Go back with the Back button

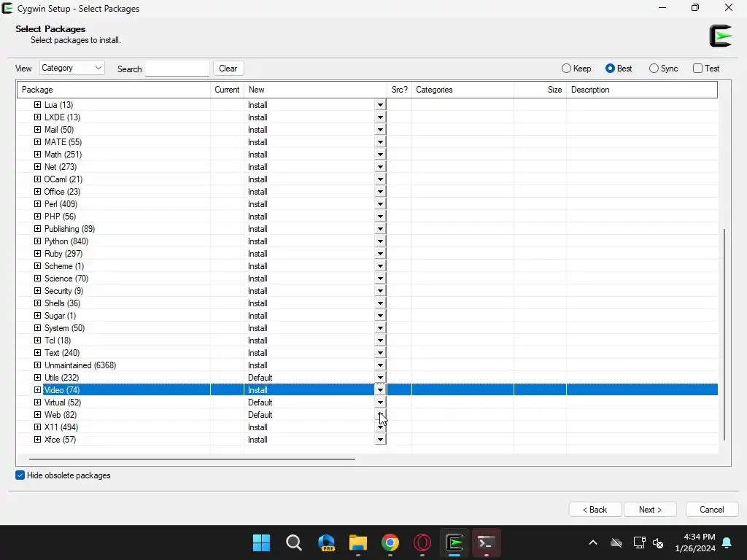[595, 510]
